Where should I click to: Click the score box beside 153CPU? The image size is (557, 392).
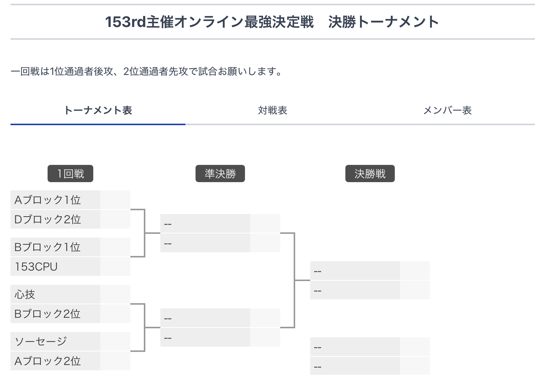click(115, 266)
